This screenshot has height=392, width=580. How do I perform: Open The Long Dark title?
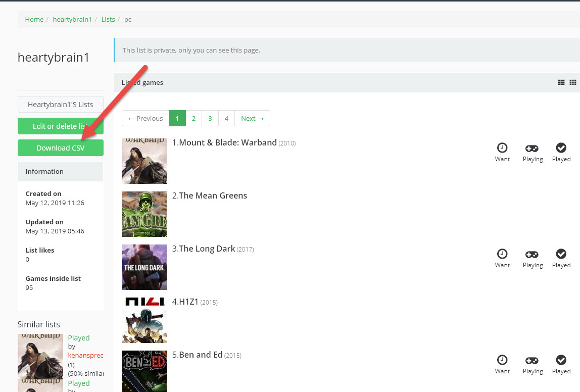[207, 249]
